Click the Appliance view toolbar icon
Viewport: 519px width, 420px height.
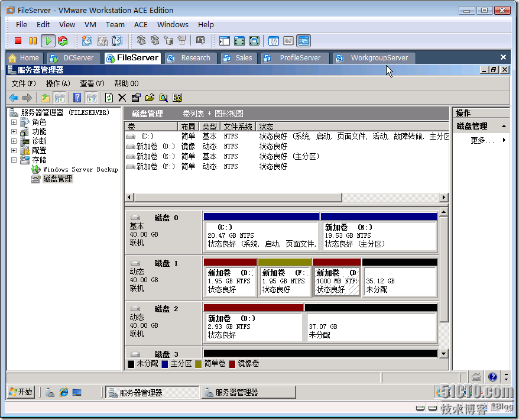tap(288, 41)
